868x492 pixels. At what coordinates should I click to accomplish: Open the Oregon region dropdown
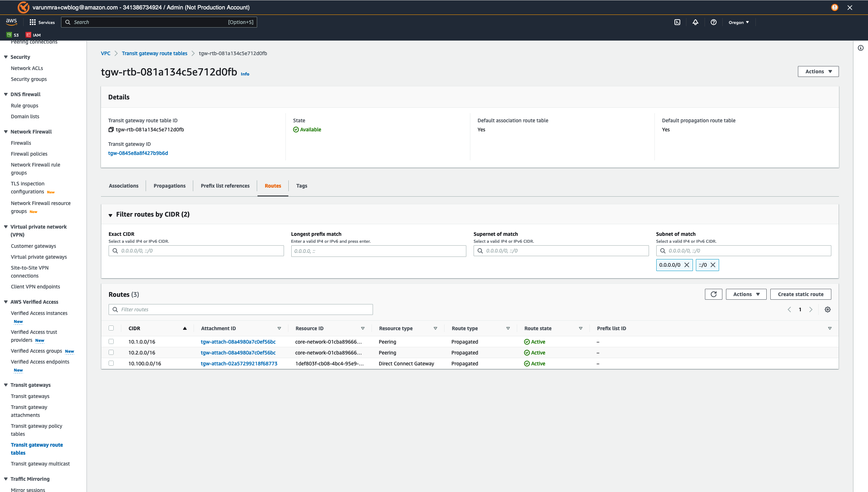pyautogui.click(x=738, y=22)
